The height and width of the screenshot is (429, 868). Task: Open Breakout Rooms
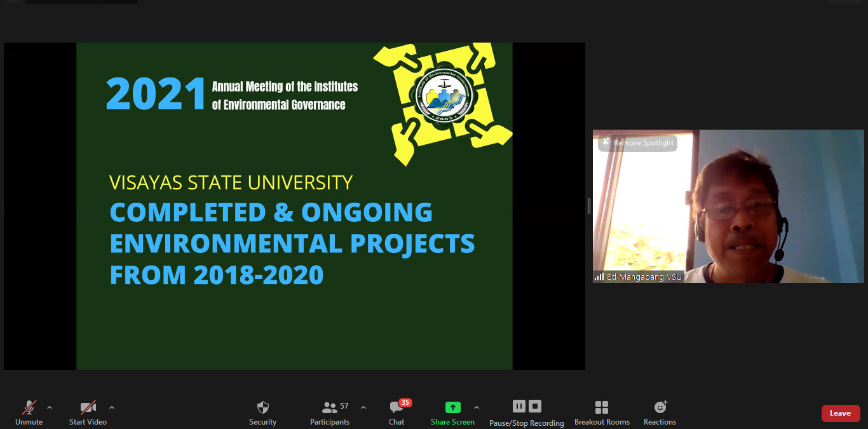click(602, 412)
